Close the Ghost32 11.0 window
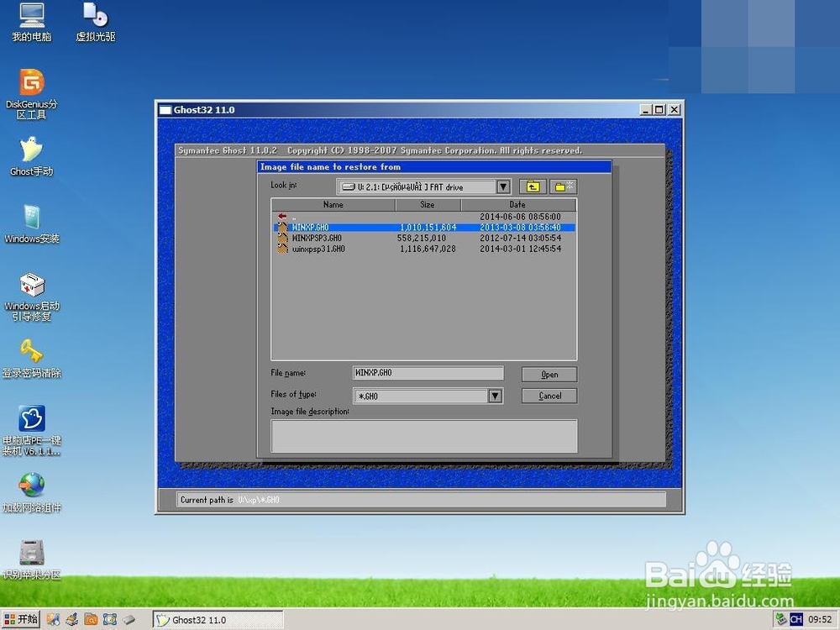 [x=675, y=110]
